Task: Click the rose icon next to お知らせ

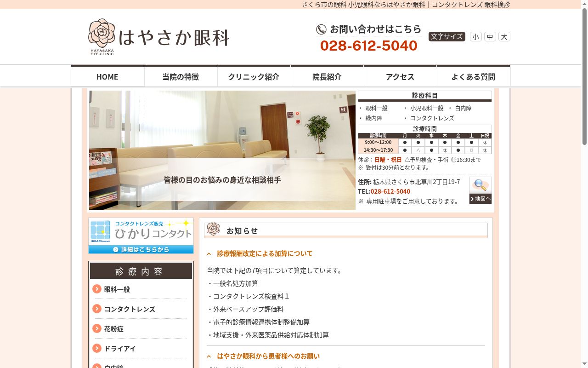Action: (x=213, y=229)
